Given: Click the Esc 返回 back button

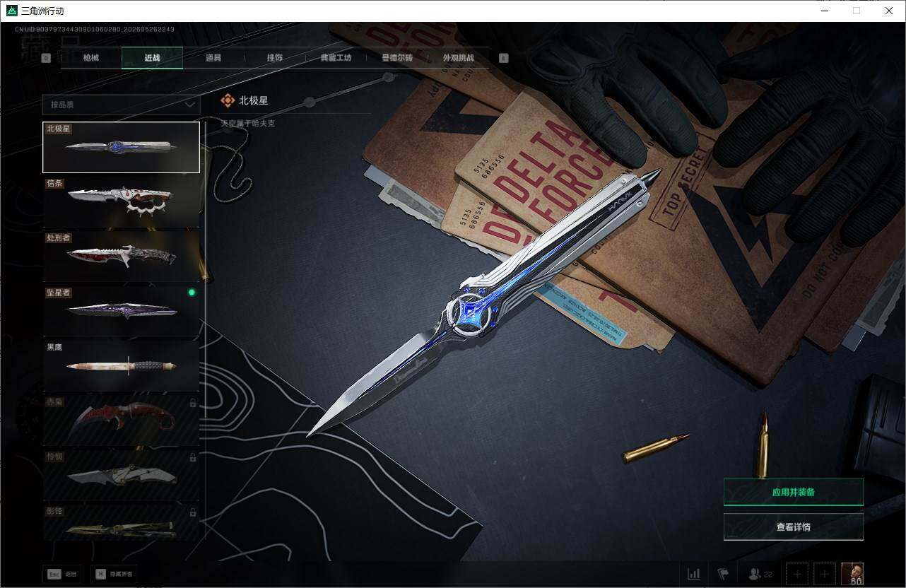Looking at the screenshot, I should (62, 574).
